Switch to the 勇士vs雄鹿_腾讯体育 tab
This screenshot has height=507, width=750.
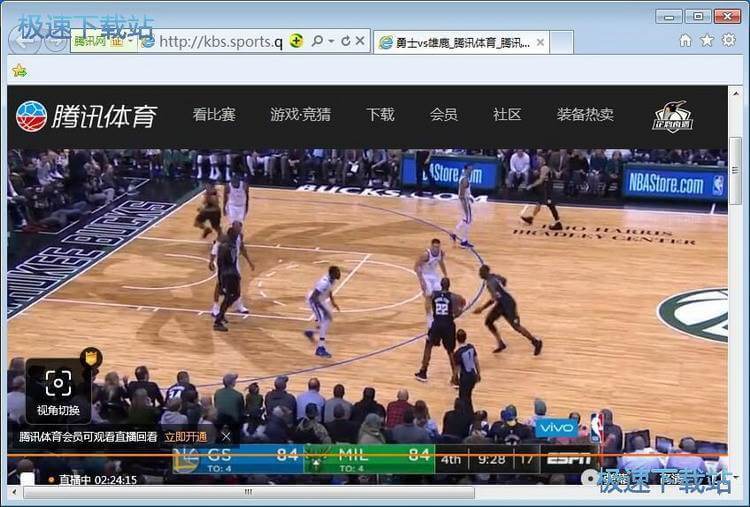pos(461,43)
